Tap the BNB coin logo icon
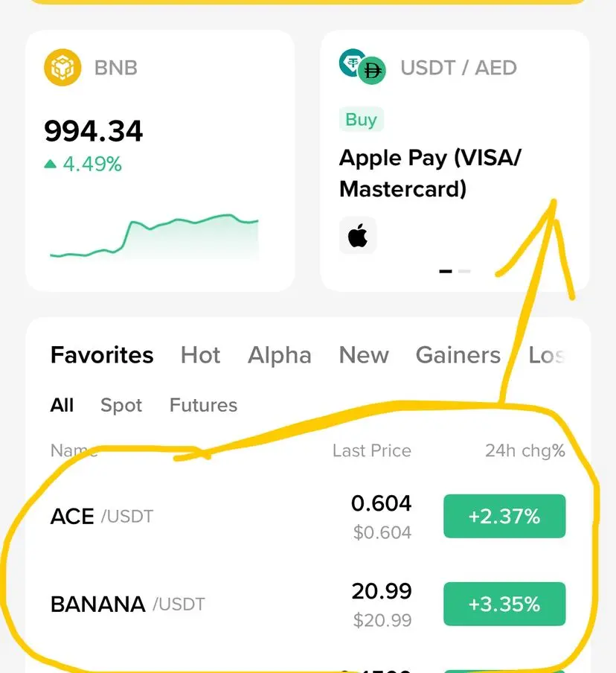 [62, 68]
